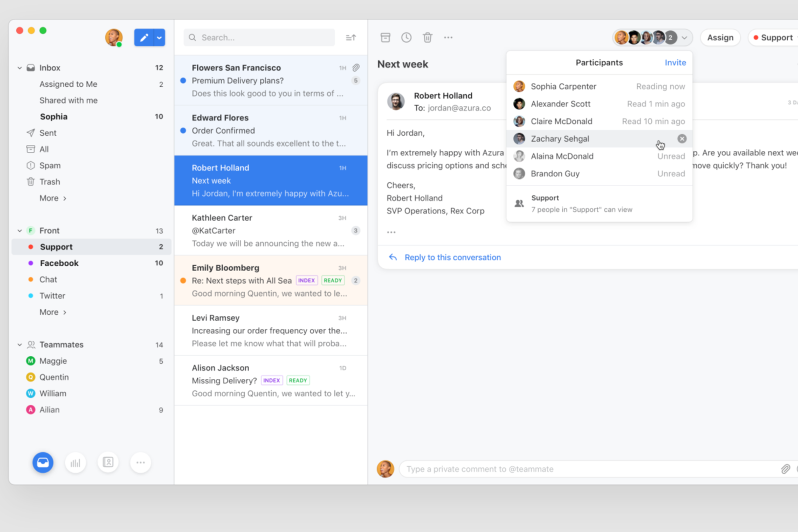Open the compose button dropdown arrow
798x532 pixels.
click(159, 37)
